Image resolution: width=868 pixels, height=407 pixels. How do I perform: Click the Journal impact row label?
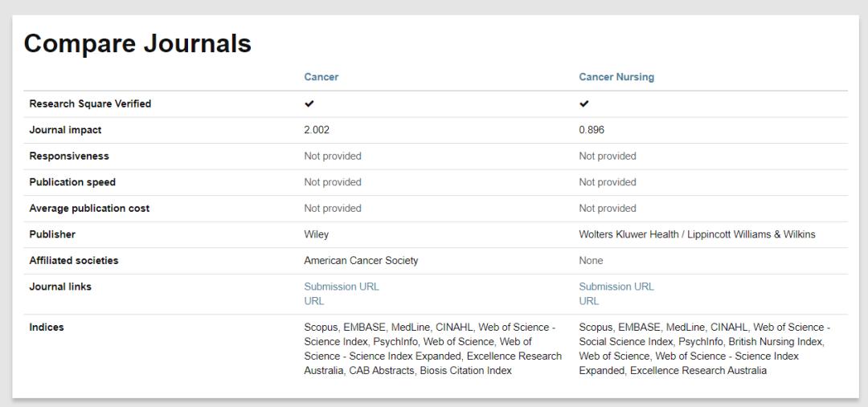click(x=65, y=130)
